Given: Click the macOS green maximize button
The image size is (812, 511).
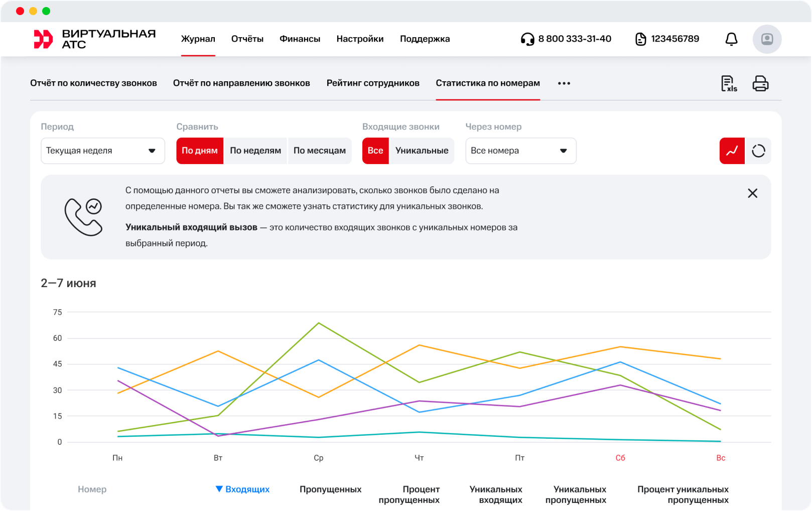Looking at the screenshot, I should (46, 11).
